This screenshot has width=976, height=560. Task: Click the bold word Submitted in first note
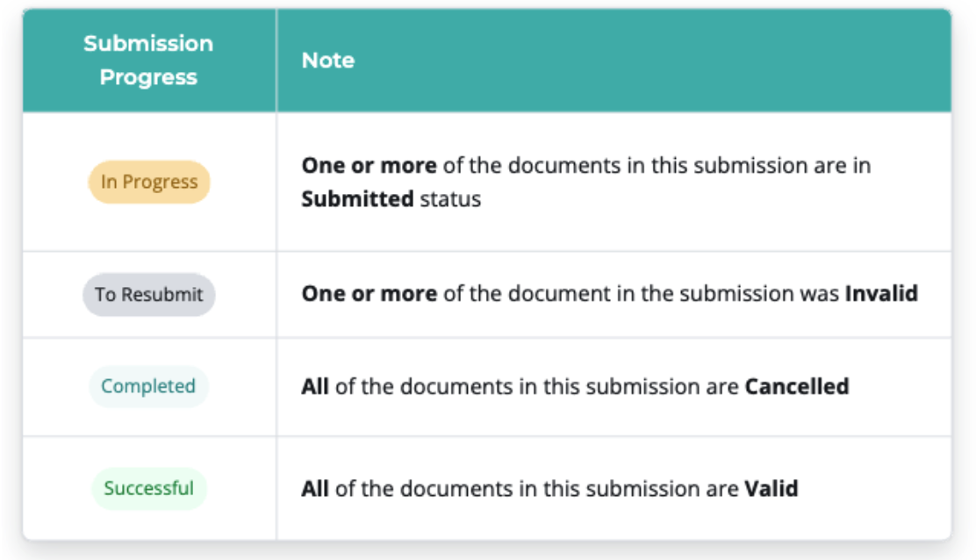click(357, 199)
